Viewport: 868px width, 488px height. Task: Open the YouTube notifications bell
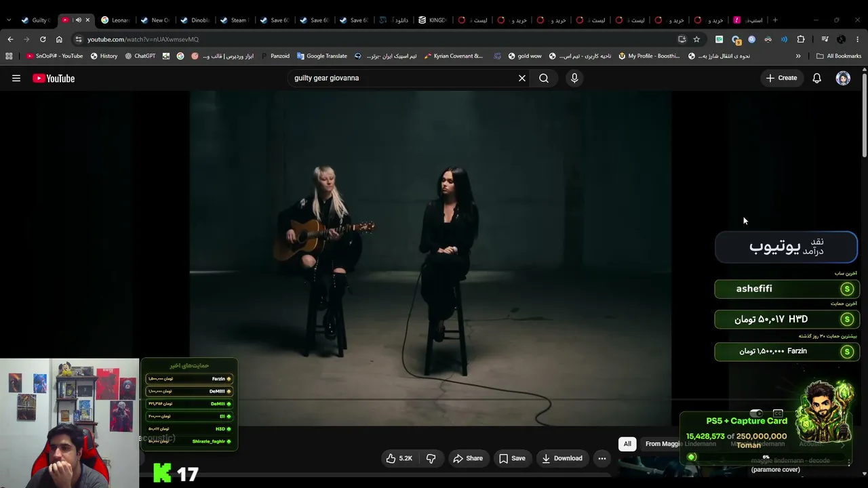click(817, 78)
